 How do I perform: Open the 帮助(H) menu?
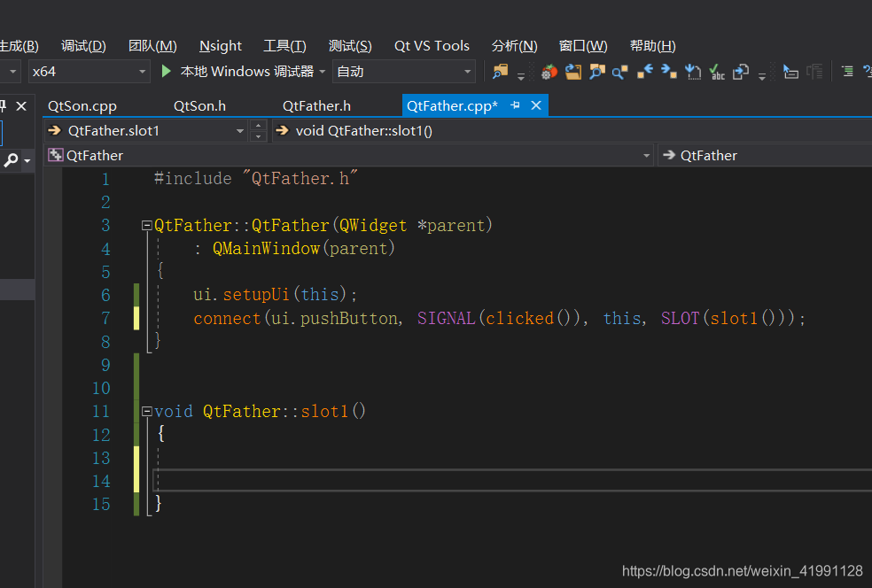pos(653,45)
